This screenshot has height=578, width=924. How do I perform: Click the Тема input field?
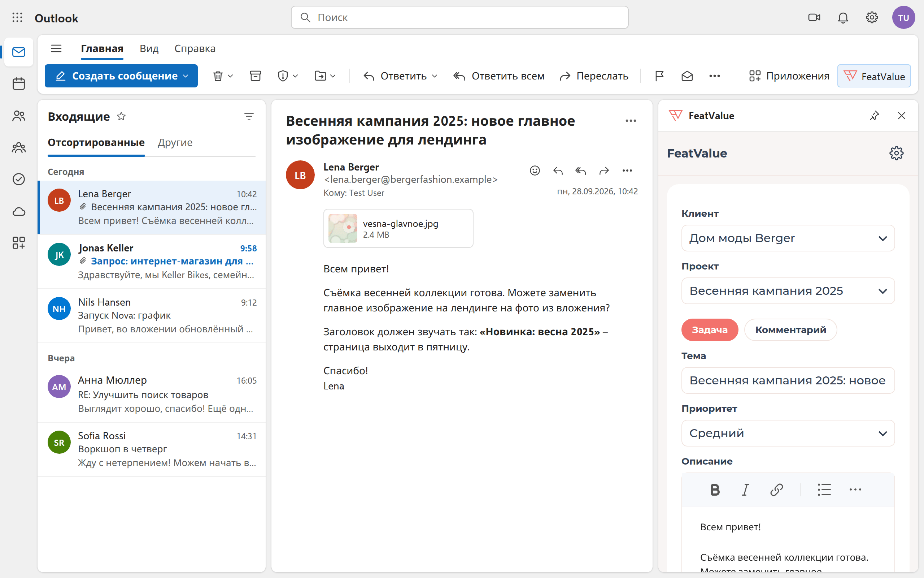tap(788, 380)
